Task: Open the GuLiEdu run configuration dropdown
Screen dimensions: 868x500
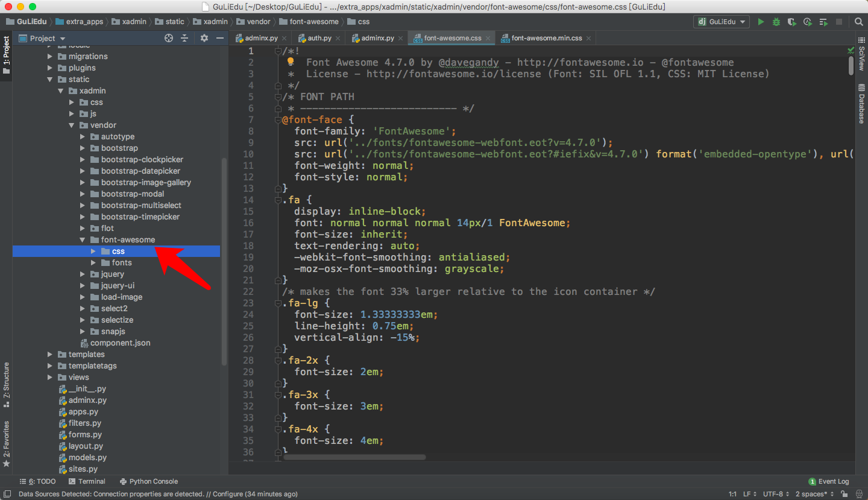Action: coord(722,22)
